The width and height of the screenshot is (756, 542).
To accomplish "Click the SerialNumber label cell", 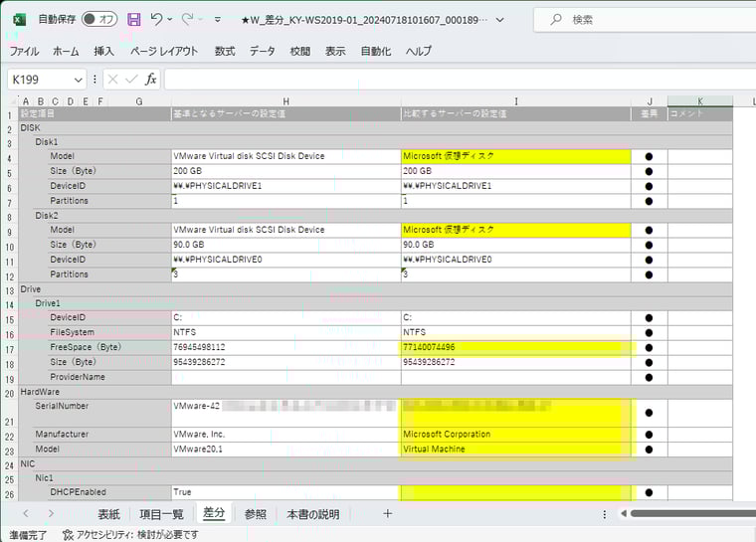I will pyautogui.click(x=101, y=413).
